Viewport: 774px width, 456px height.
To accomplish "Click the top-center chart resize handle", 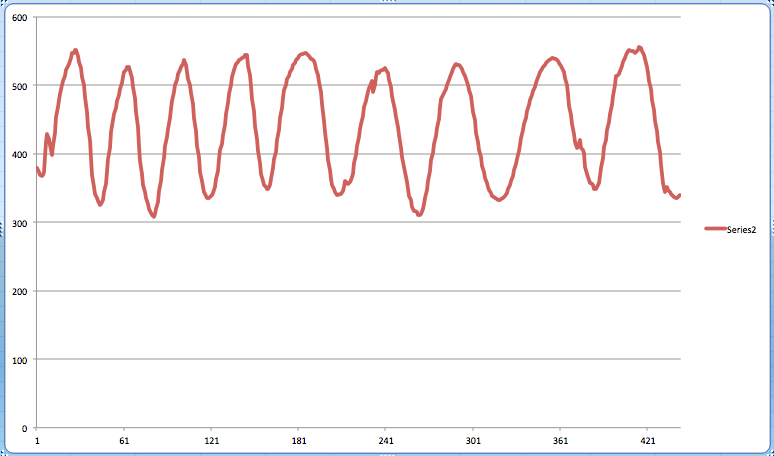I will [387, 2].
